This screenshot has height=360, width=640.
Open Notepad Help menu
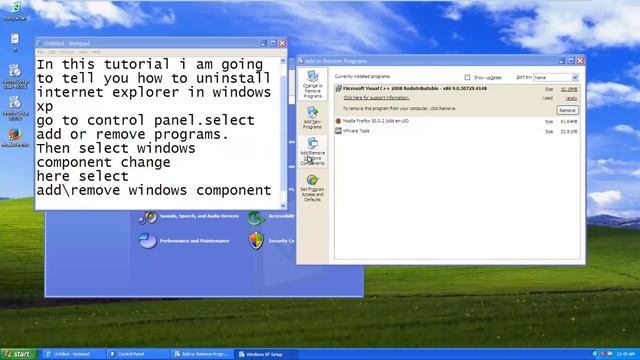96,52
